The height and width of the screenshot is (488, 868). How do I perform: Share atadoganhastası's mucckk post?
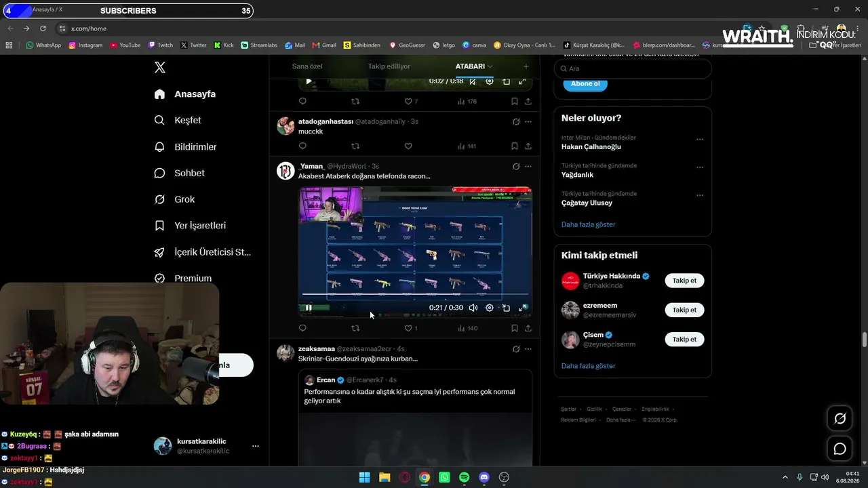pyautogui.click(x=528, y=146)
